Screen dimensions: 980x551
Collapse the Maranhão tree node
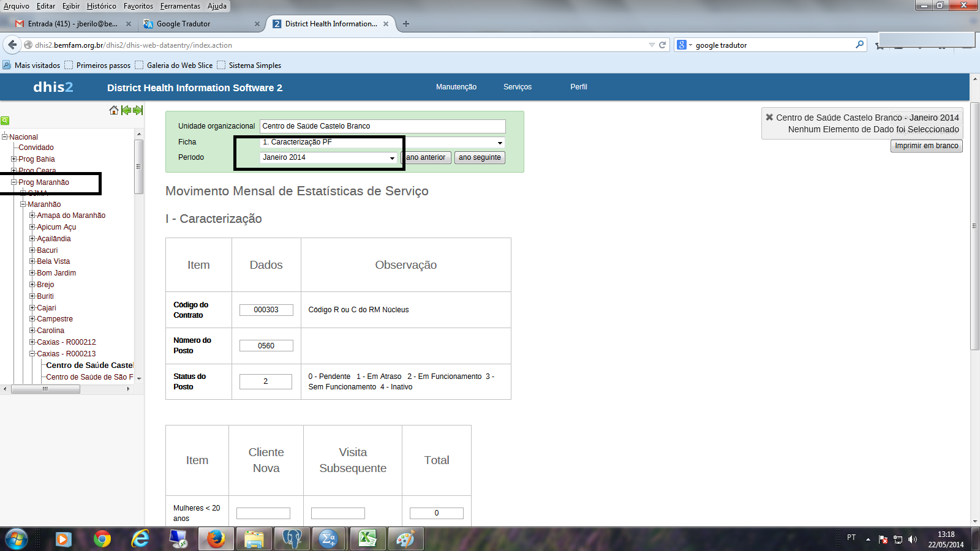coord(23,204)
